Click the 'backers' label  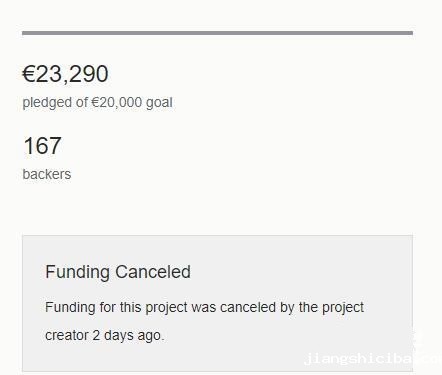click(47, 174)
